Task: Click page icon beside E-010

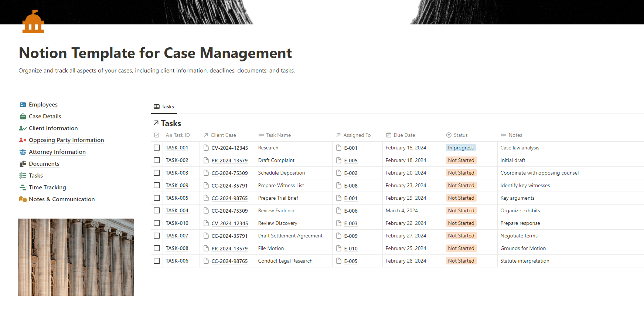Action: pos(339,248)
